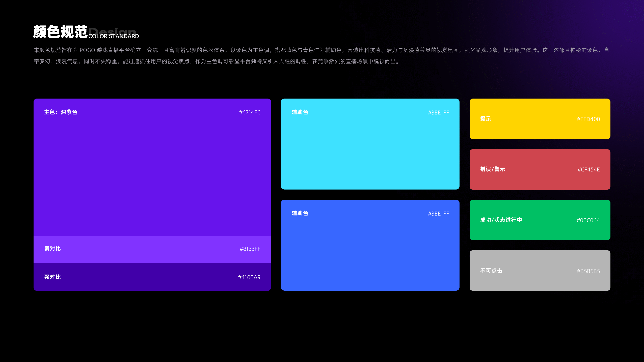The width and height of the screenshot is (644, 362).
Task: Click the #6714EC hex code
Action: pyautogui.click(x=250, y=112)
